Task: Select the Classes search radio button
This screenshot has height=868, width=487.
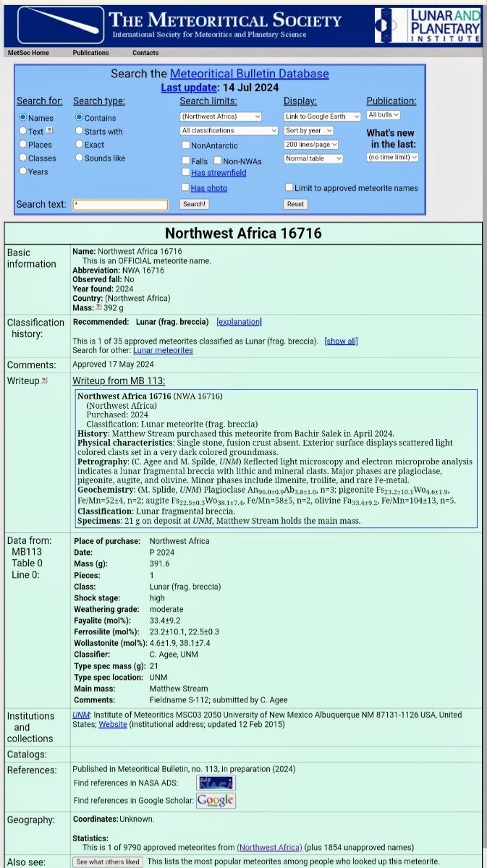Action: (22, 158)
